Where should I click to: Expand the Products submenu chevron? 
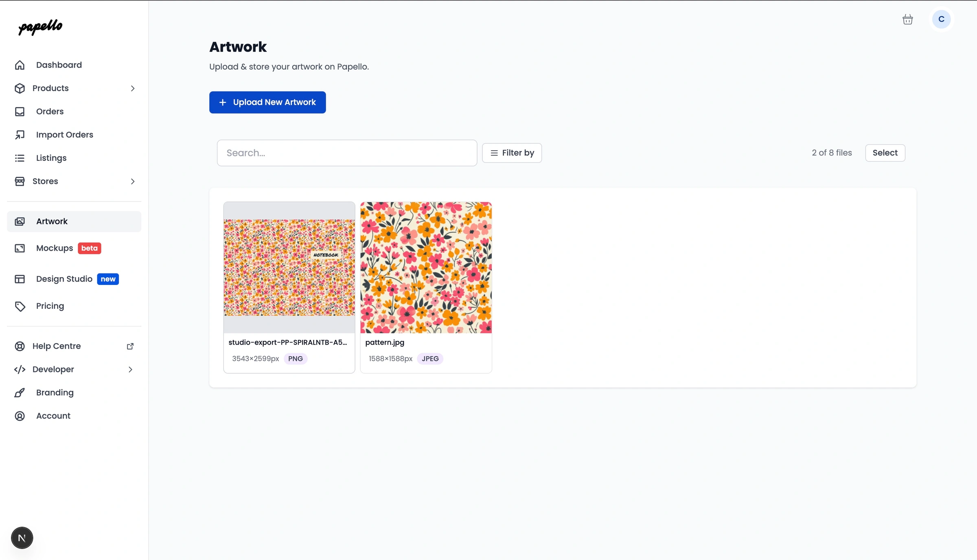132,88
